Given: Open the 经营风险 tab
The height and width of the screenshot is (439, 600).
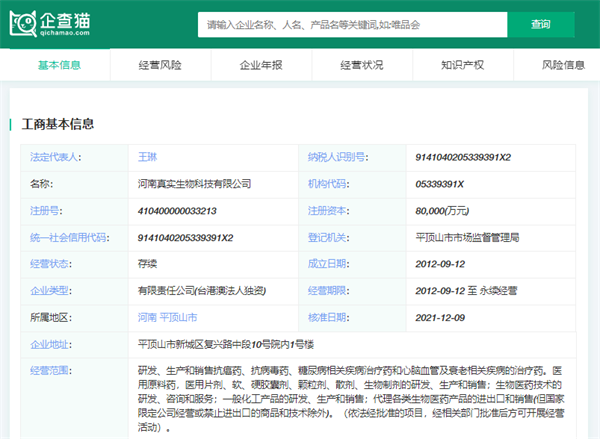Looking at the screenshot, I should click(160, 65).
